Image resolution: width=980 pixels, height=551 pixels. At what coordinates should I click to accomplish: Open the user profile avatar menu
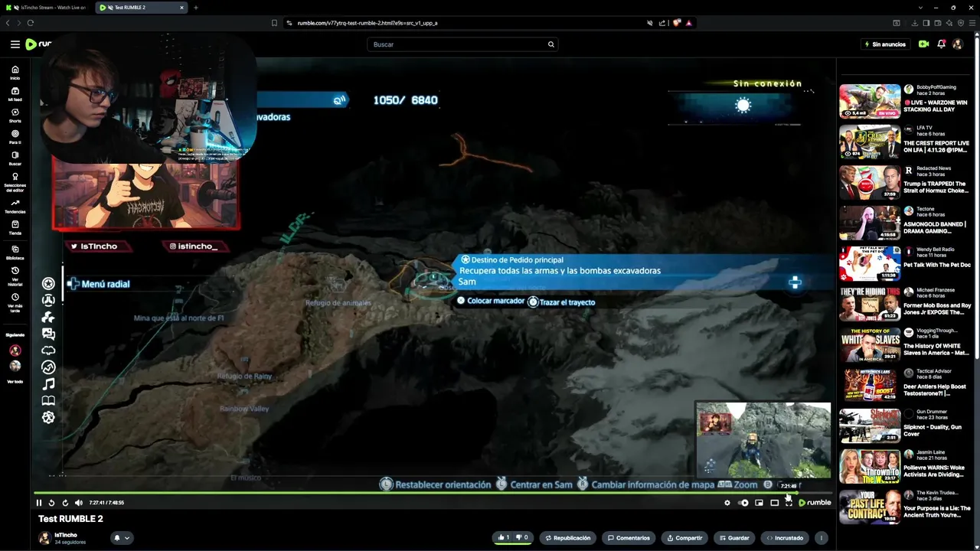pos(957,44)
